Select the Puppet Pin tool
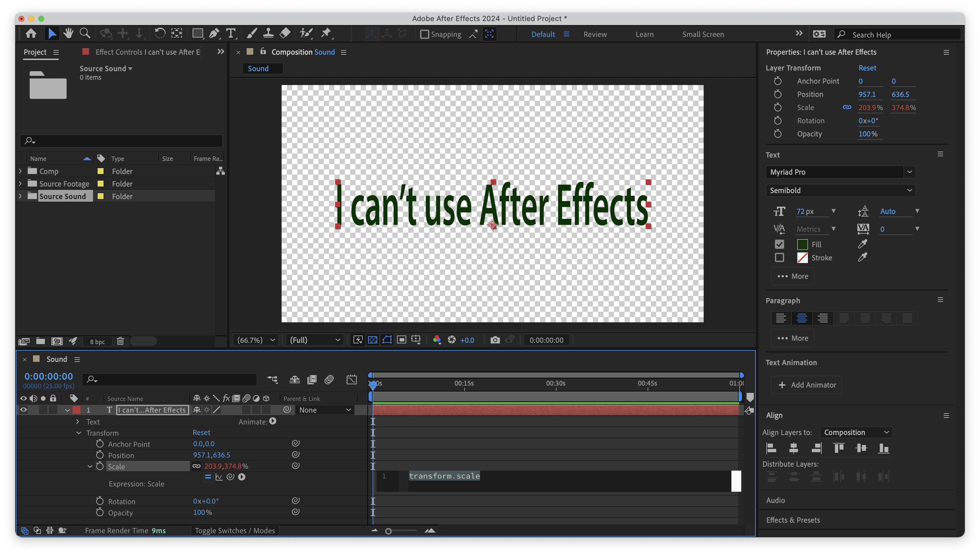980x555 pixels. pos(326,34)
